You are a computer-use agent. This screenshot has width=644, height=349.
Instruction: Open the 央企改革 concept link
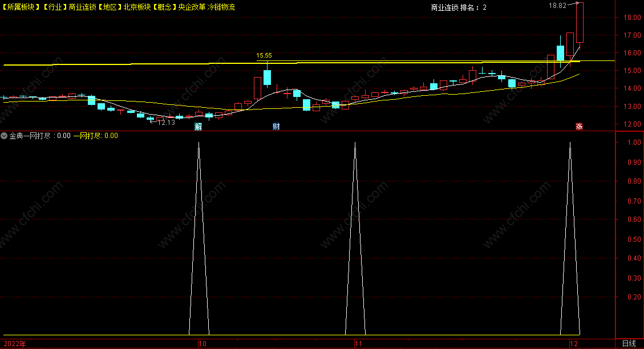[192, 7]
